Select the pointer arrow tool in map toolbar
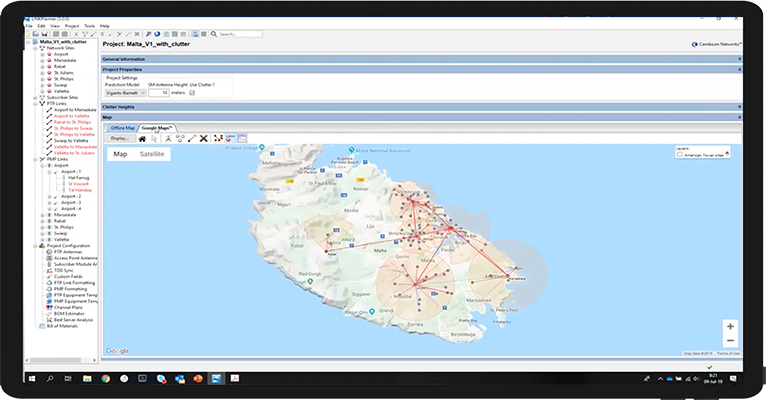The height and width of the screenshot is (400, 766). 154,139
